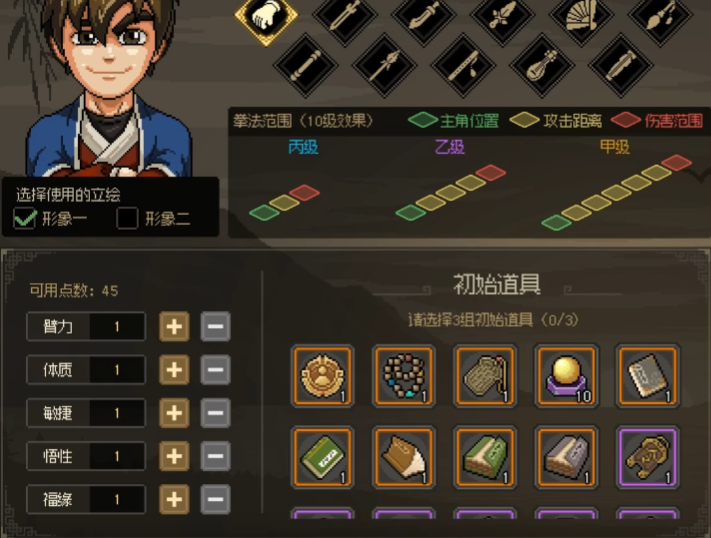Check the 形象二 portrait option
711x538 pixels.
(127, 218)
